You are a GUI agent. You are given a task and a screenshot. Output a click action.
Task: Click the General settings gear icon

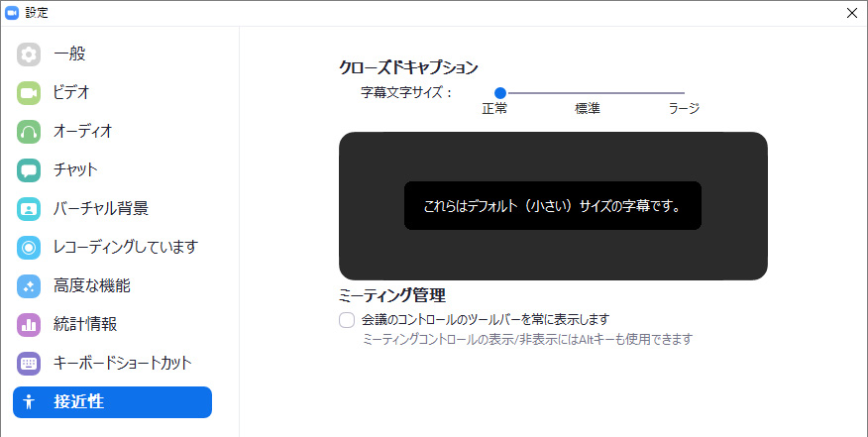(x=29, y=54)
